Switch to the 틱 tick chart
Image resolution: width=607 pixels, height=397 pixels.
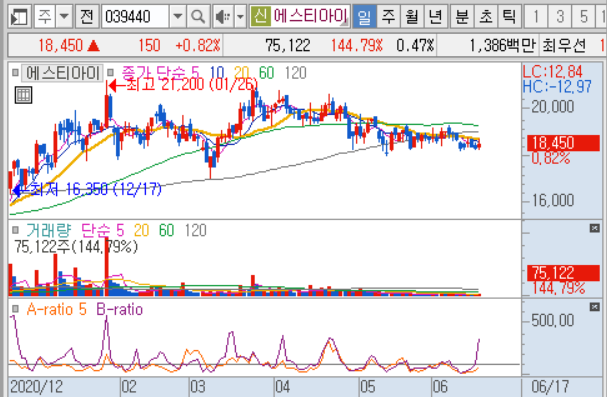tap(509, 17)
